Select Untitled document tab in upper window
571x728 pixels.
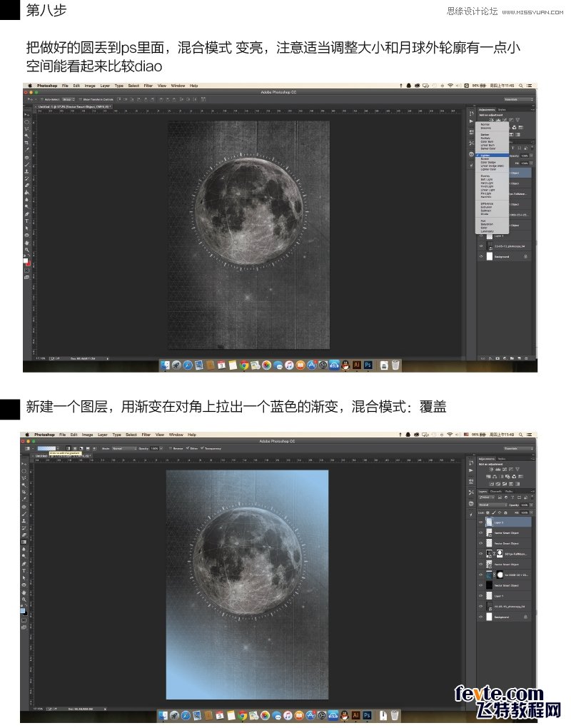pyautogui.click(x=74, y=107)
